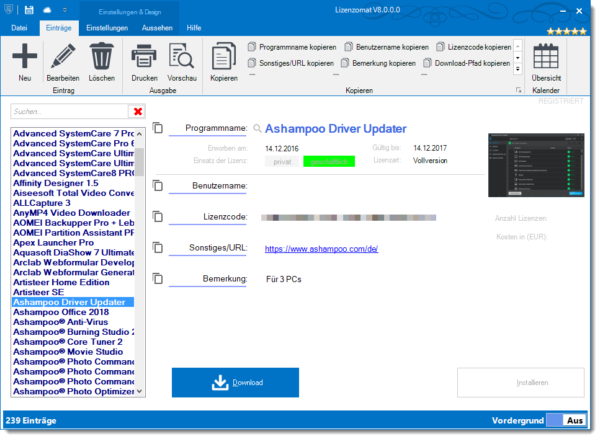
Task: Click the Installieren button
Action: click(x=521, y=382)
